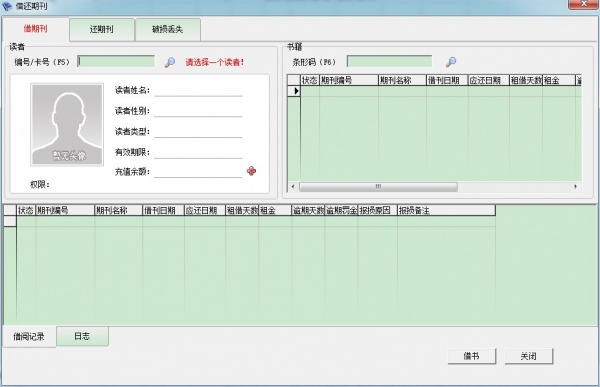Click 期刊名称 header in borrow records grid

pos(118,211)
